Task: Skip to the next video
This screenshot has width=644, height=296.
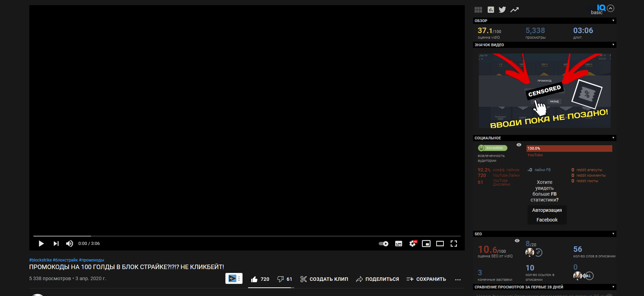Action: [56, 244]
